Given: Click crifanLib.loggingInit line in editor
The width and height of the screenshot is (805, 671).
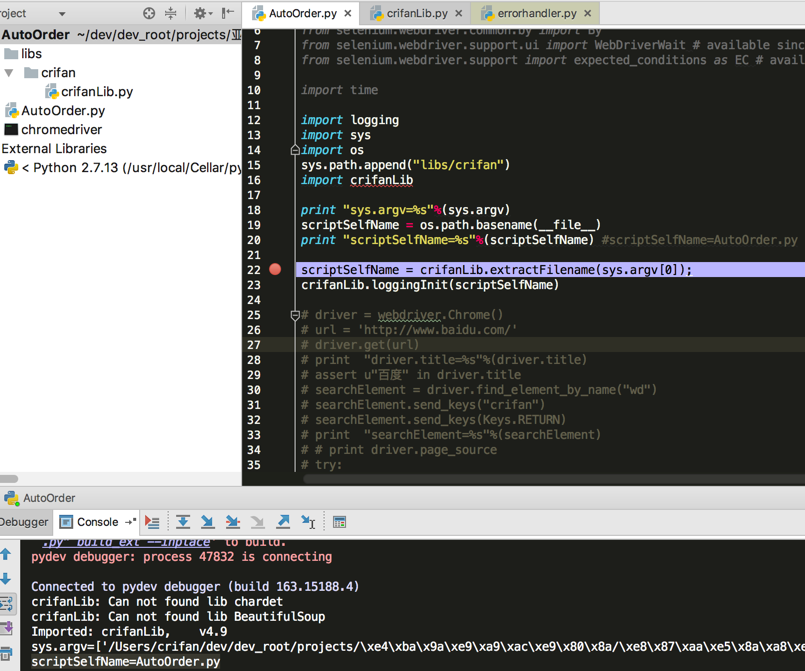Looking at the screenshot, I should [430, 285].
